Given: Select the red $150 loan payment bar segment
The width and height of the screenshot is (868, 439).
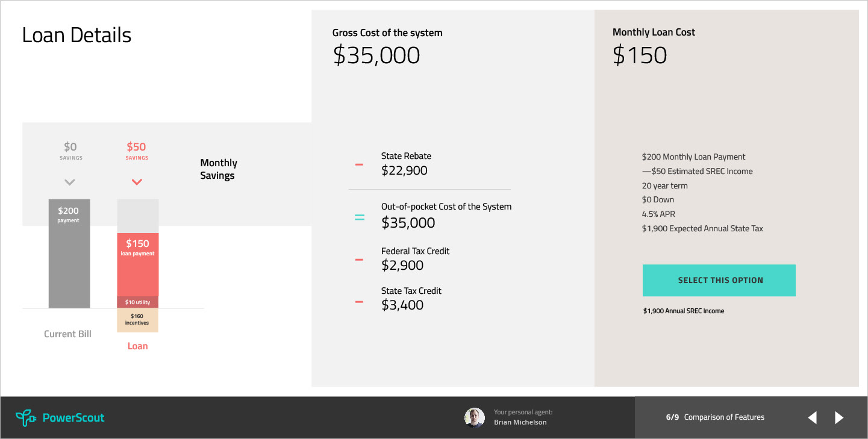Looking at the screenshot, I should pos(138,264).
